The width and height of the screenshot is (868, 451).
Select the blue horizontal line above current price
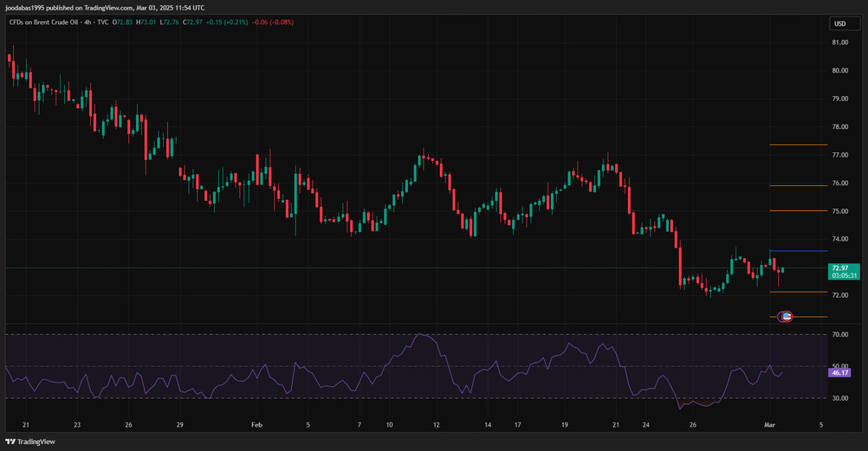pos(799,251)
